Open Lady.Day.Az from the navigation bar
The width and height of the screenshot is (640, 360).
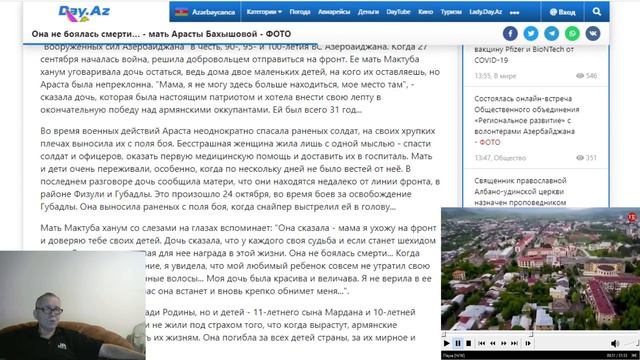485,12
